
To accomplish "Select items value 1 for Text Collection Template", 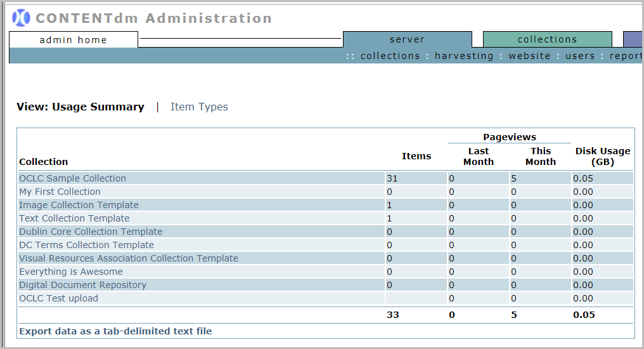I will 389,218.
